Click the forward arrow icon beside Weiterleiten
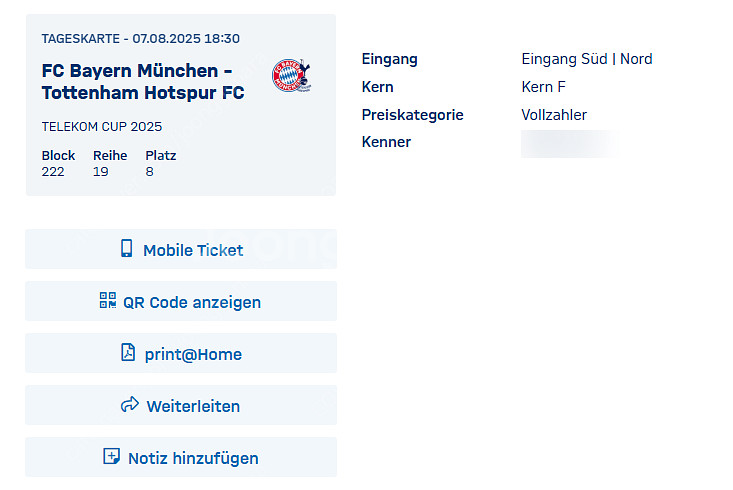 pyautogui.click(x=130, y=404)
